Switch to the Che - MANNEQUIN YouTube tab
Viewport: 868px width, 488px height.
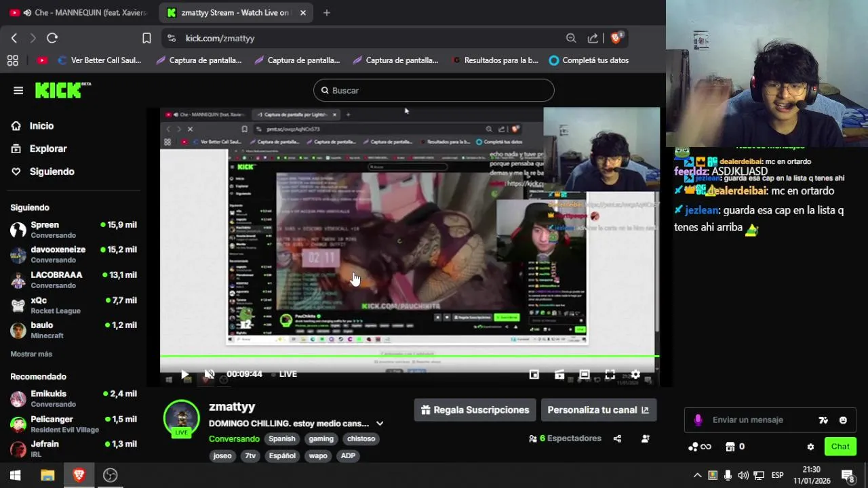78,12
